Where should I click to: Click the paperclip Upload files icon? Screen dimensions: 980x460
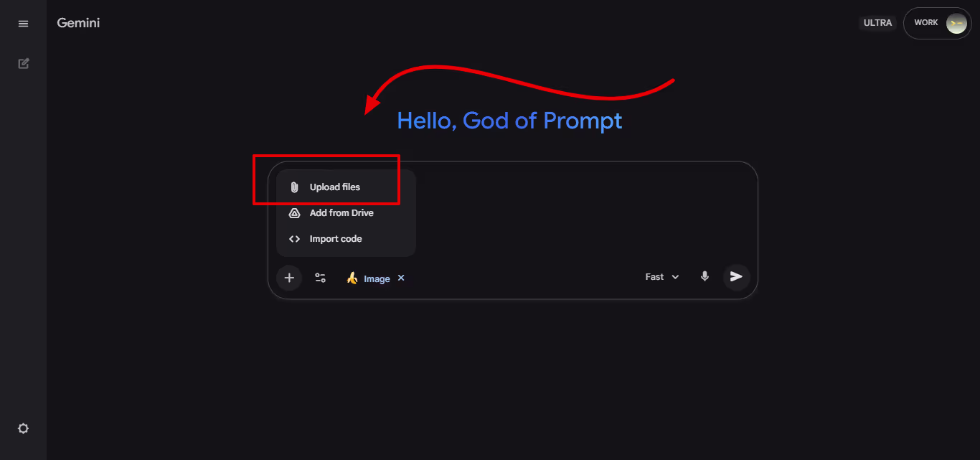(294, 187)
